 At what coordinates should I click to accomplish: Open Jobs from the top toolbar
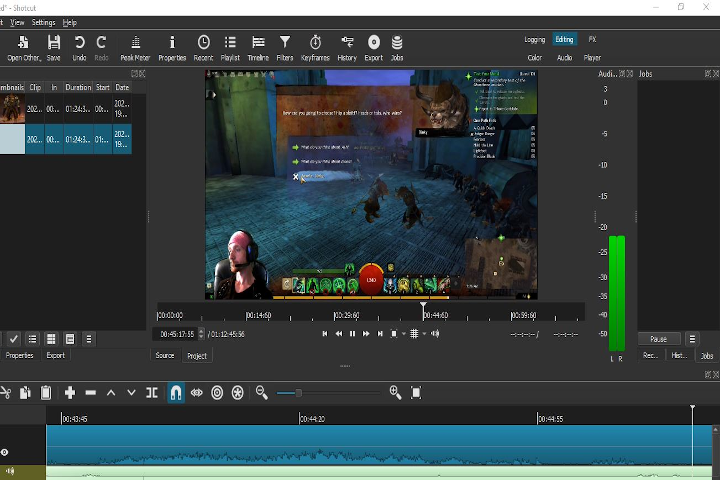tap(397, 48)
